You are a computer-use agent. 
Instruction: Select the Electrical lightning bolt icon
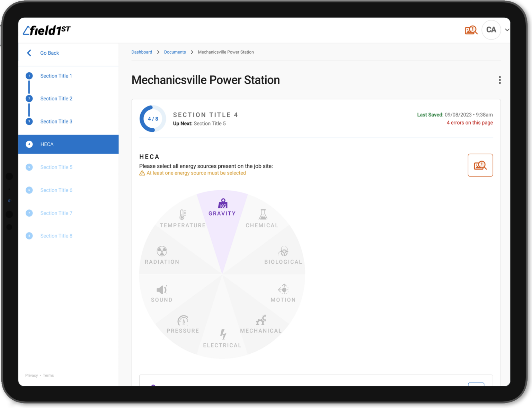(x=223, y=334)
